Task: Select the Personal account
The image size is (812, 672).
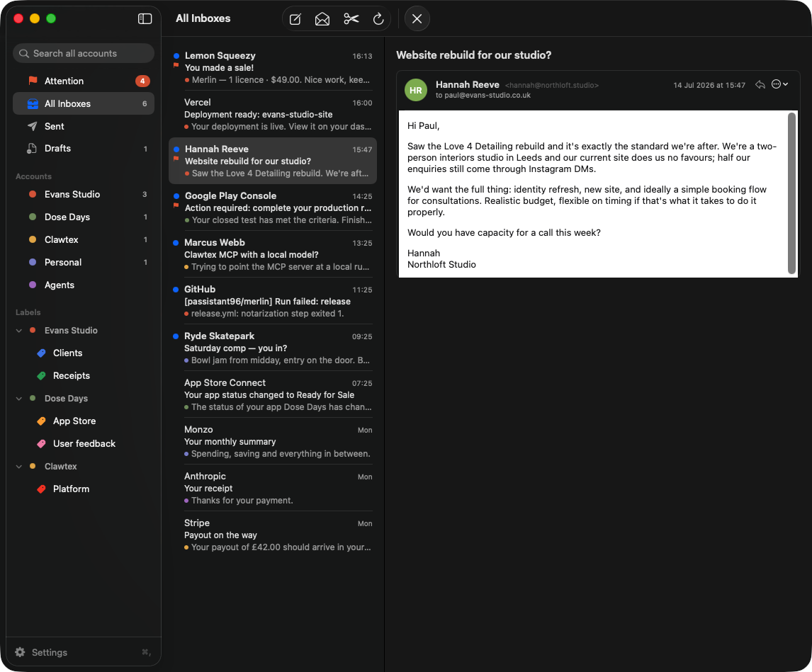Action: point(84,263)
